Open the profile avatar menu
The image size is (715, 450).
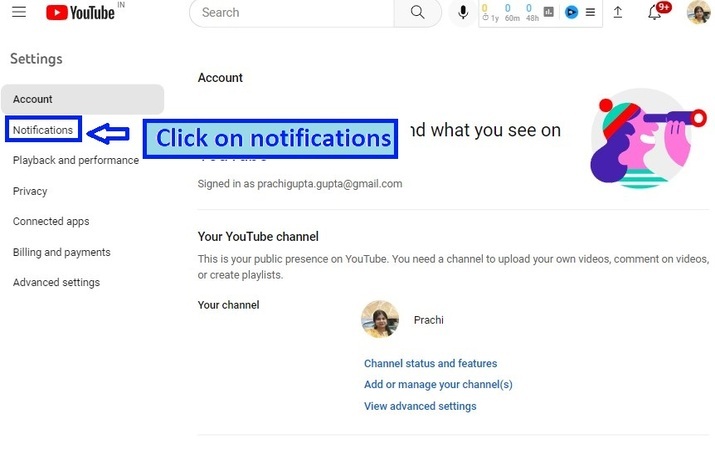(698, 13)
